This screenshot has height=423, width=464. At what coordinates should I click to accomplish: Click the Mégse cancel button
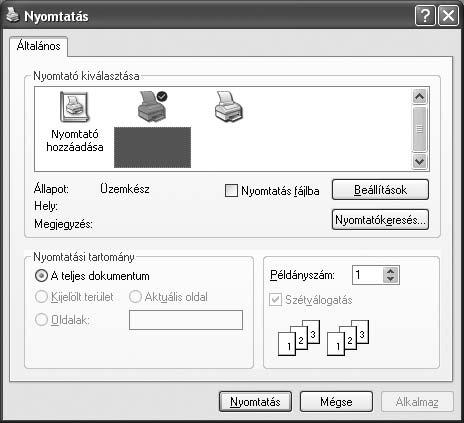336,402
